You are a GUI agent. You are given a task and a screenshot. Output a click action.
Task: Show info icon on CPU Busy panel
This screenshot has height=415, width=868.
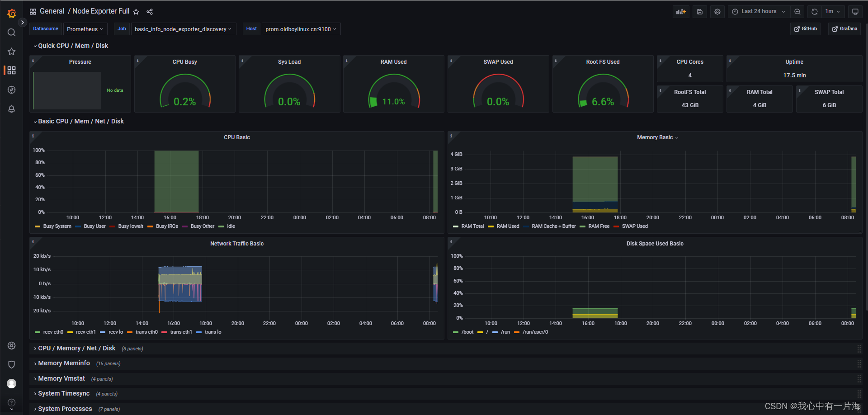137,60
